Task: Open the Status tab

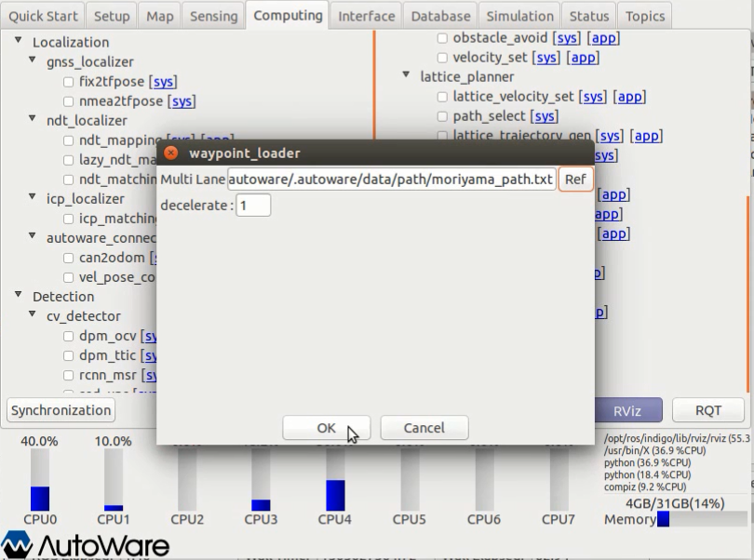Action: [x=589, y=16]
